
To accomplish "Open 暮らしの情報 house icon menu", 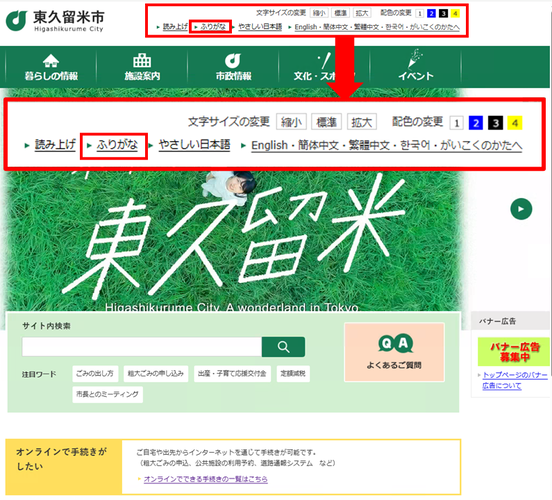I will [x=51, y=67].
